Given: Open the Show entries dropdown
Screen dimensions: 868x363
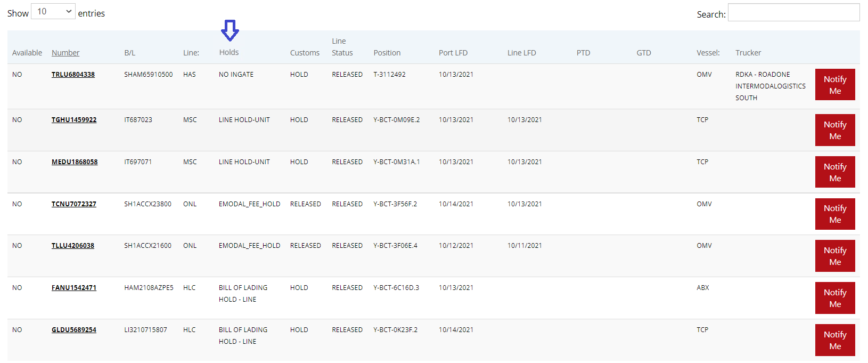Looking at the screenshot, I should pyautogui.click(x=53, y=11).
